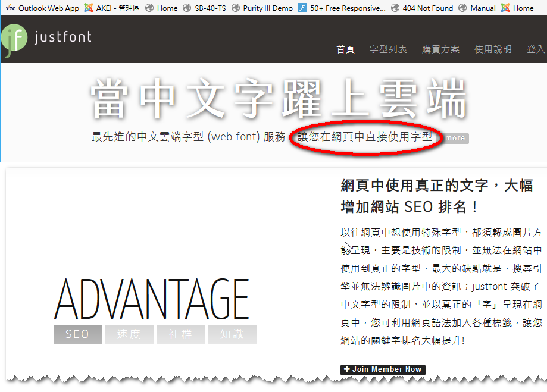The width and height of the screenshot is (547, 392).
Task: Click the Join Member Now button
Action: [382, 369]
